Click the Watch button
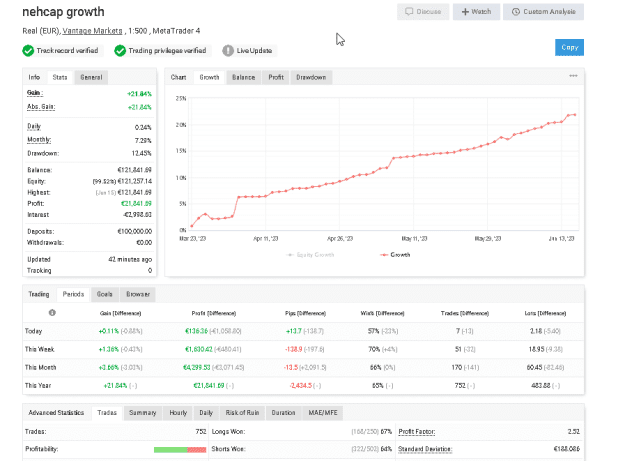Viewport: 625px width, 461px height. coord(476,12)
